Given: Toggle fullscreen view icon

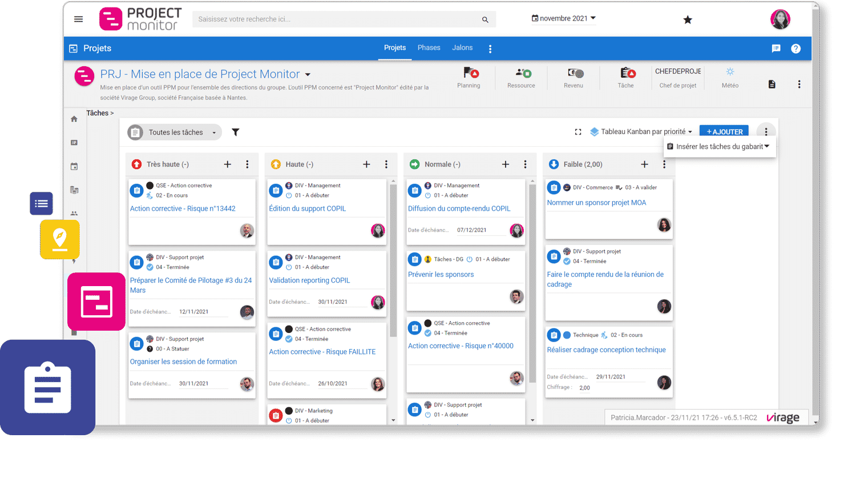Looking at the screenshot, I should tap(578, 132).
